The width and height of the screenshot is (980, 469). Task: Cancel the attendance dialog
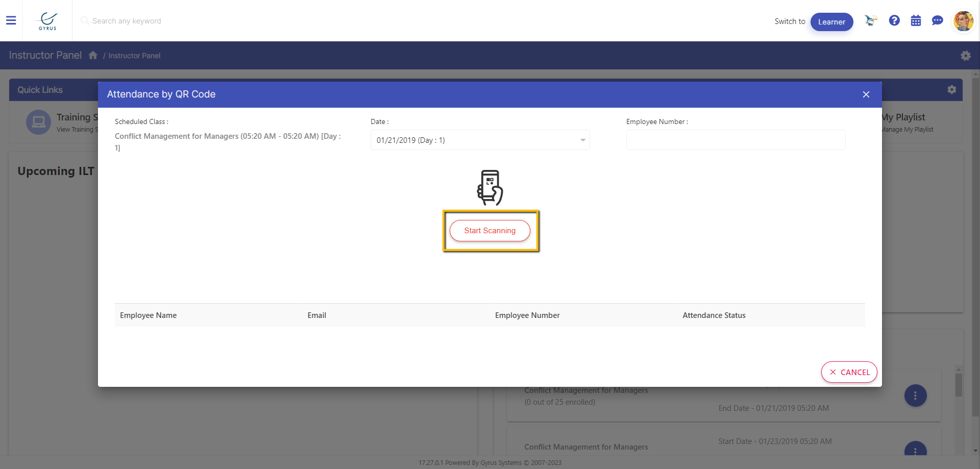pyautogui.click(x=849, y=372)
